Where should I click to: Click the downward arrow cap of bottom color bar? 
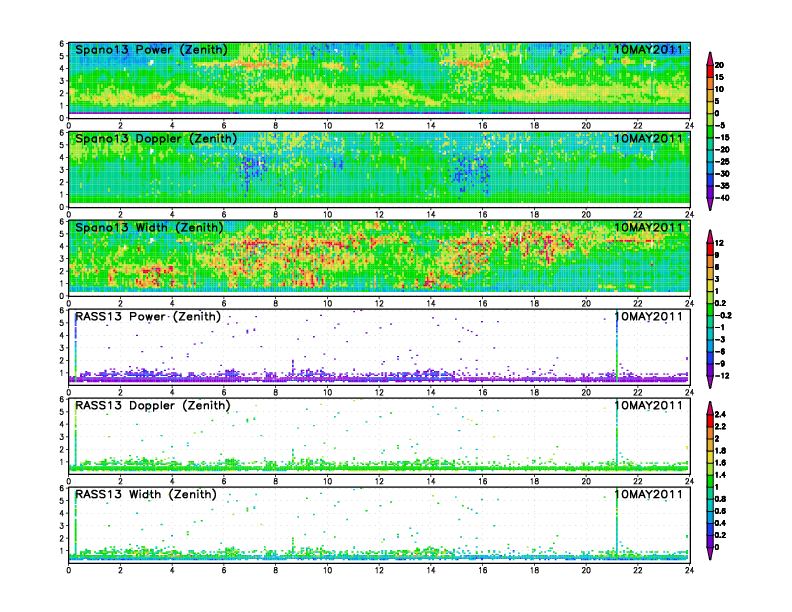[x=710, y=554]
